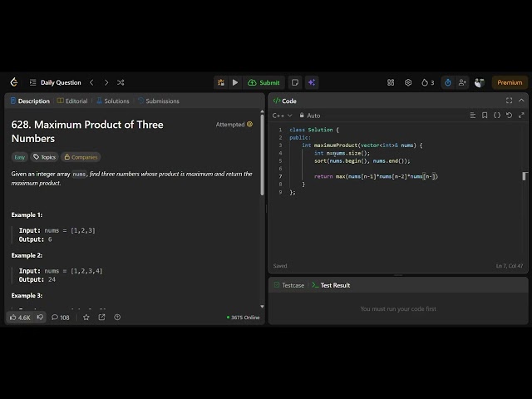Star the problem as favorite
This screenshot has width=532, height=399.
[86, 318]
